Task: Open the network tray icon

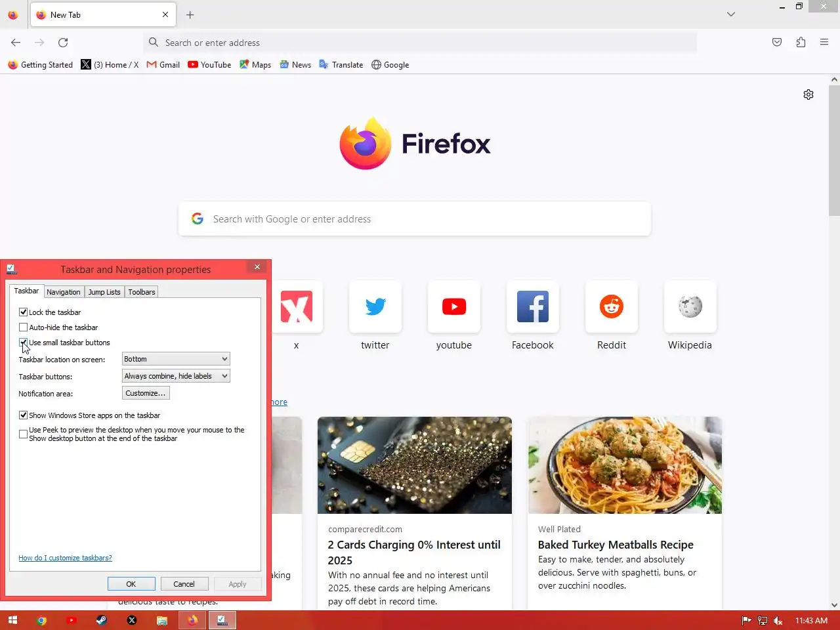Action: (763, 621)
